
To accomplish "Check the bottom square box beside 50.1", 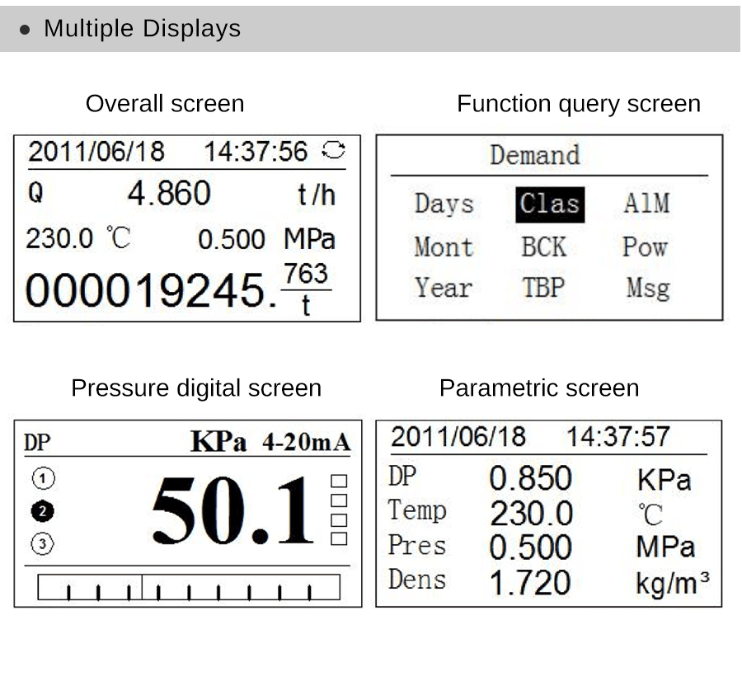I will pyautogui.click(x=339, y=539).
